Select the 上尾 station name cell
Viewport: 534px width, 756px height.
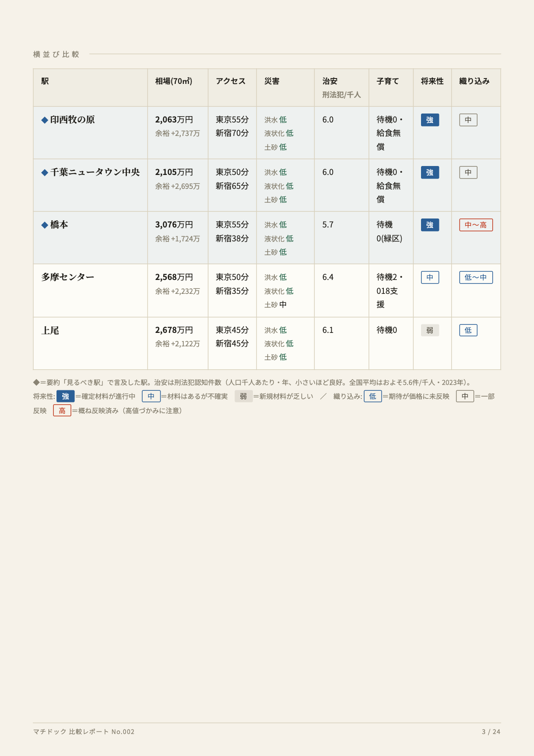click(90, 343)
